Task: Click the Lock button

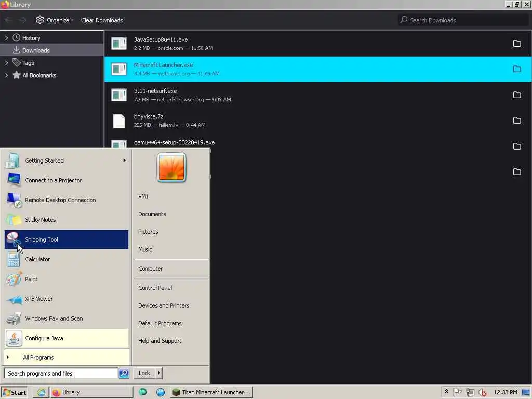Action: point(144,373)
